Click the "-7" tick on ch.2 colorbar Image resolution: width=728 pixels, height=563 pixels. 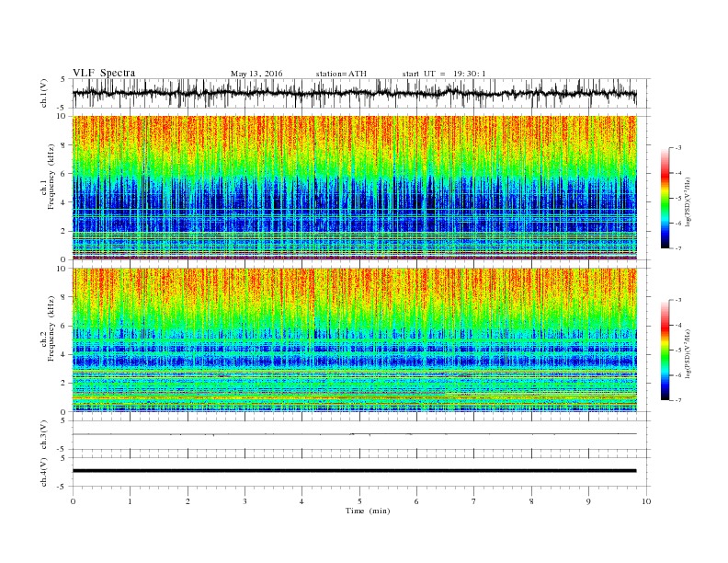pyautogui.click(x=678, y=400)
